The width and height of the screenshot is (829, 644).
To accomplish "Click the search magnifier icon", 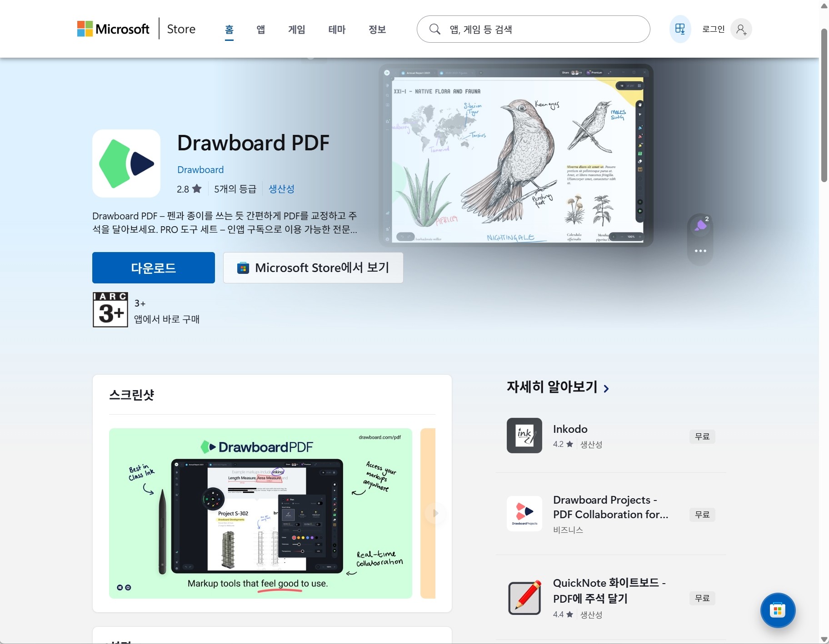I will pos(435,29).
